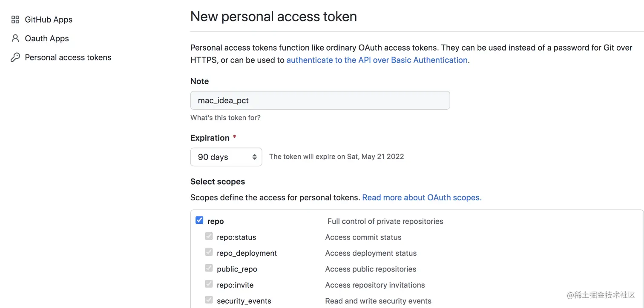Toggle the repo:invite checkbox
Screen dimensions: 644x308
click(209, 284)
